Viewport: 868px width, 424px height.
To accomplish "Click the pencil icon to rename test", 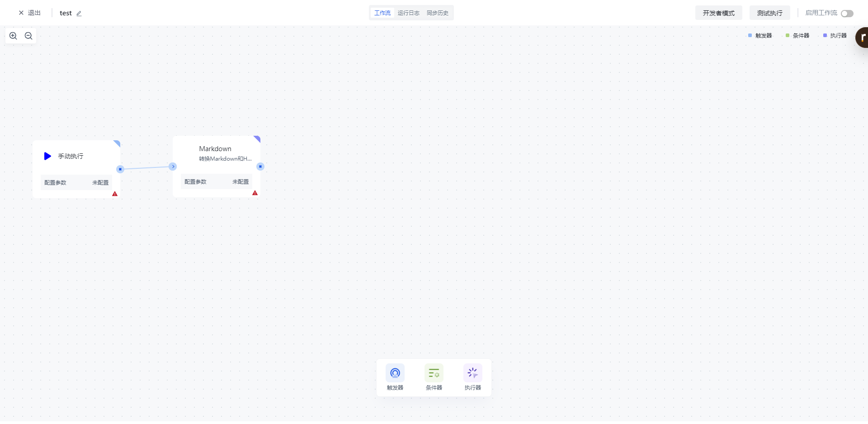I will point(79,14).
